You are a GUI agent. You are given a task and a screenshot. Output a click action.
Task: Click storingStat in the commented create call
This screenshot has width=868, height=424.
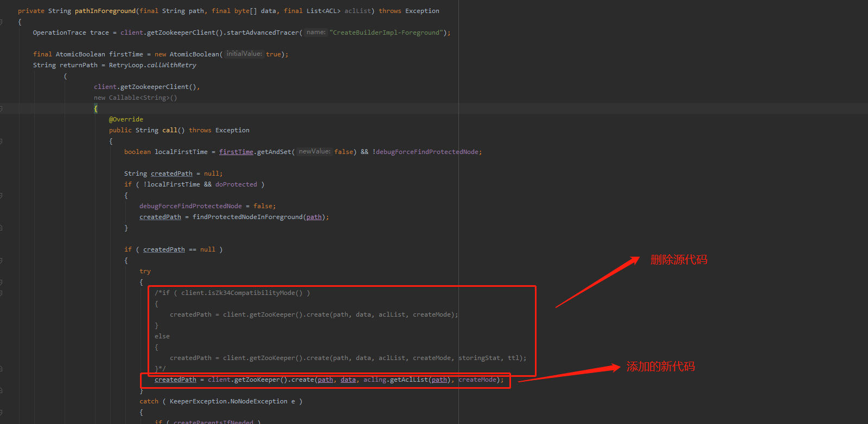click(x=479, y=358)
